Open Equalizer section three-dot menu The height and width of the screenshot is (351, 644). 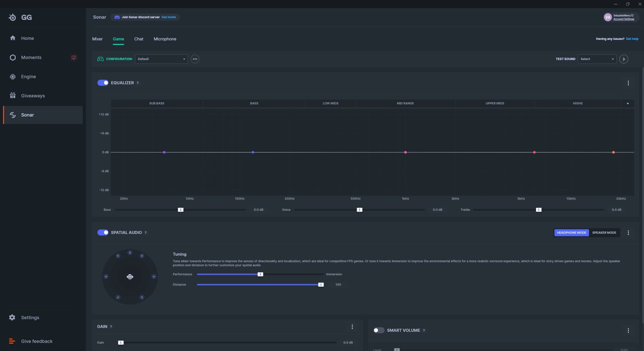click(628, 83)
